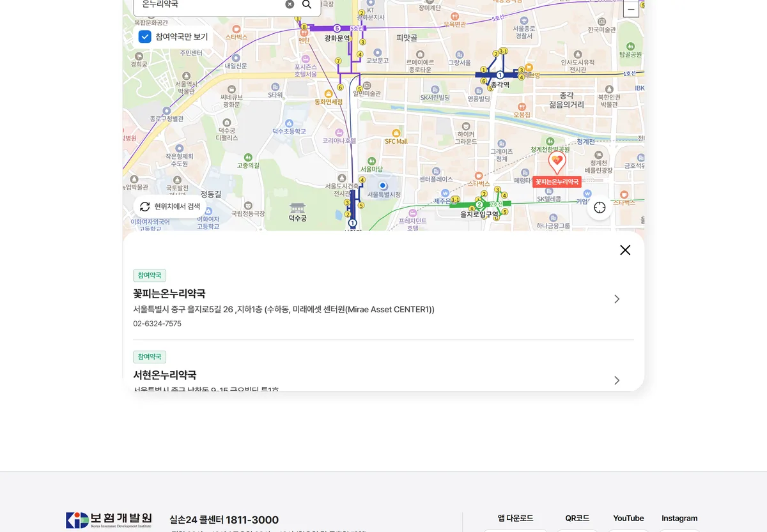Click the 덕수초등학교 school marker

[290, 123]
